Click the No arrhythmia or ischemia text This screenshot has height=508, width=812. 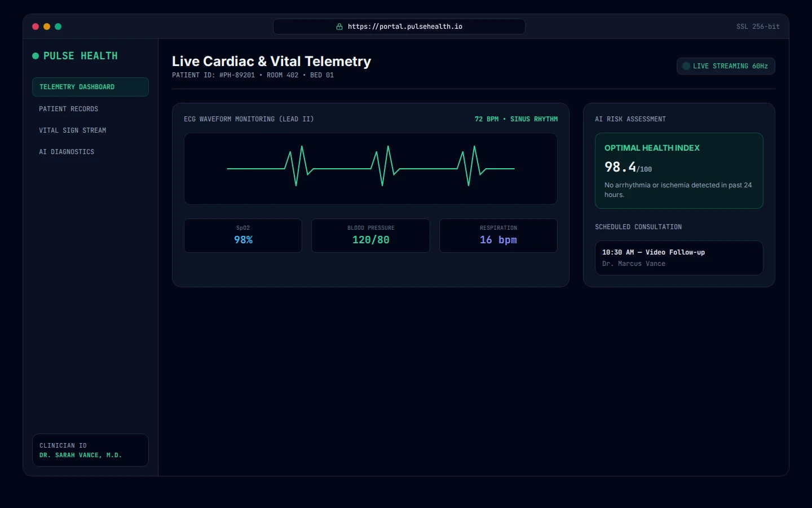pos(678,190)
